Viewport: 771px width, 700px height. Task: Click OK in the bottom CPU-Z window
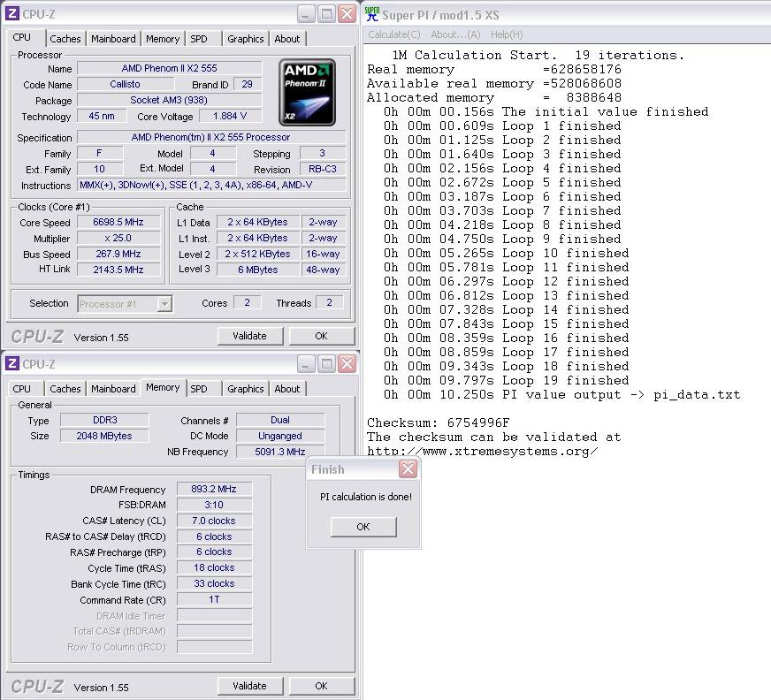321,686
